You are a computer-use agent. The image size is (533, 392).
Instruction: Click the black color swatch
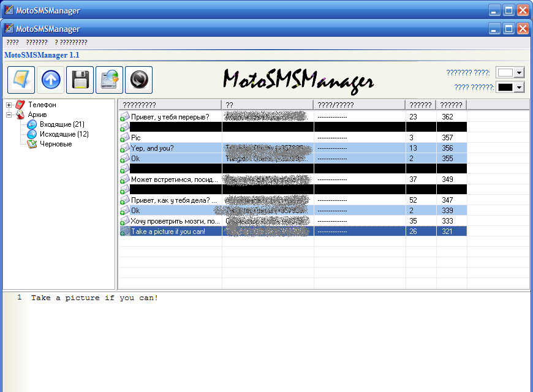(505, 88)
